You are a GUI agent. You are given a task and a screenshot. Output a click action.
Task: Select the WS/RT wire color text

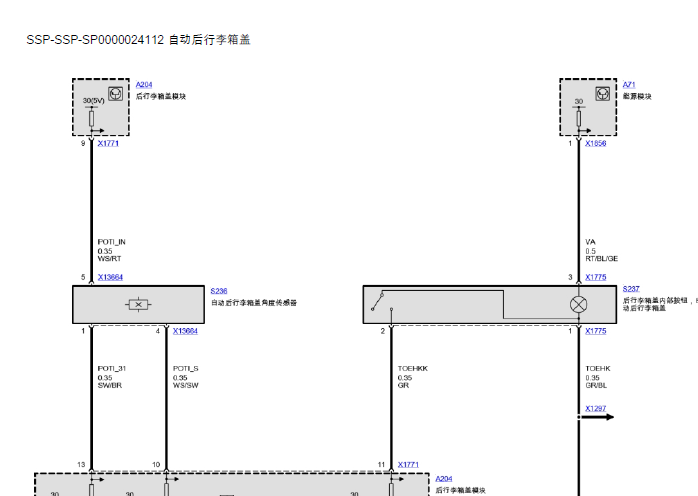tap(110, 259)
